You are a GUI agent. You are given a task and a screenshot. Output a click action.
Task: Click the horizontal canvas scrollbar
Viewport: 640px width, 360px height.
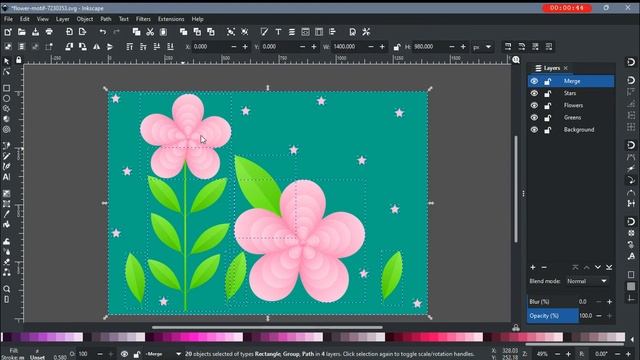pyautogui.click(x=267, y=327)
